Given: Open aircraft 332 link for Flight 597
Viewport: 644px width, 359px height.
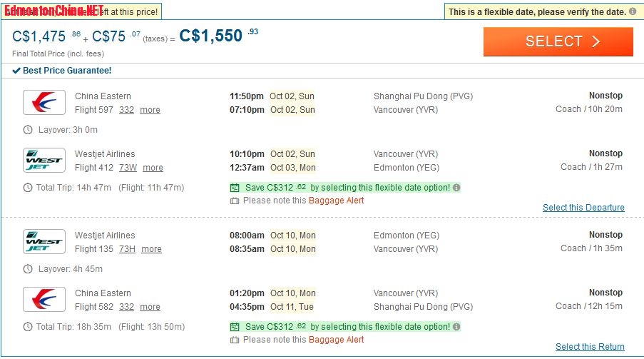Looking at the screenshot, I should click(126, 110).
